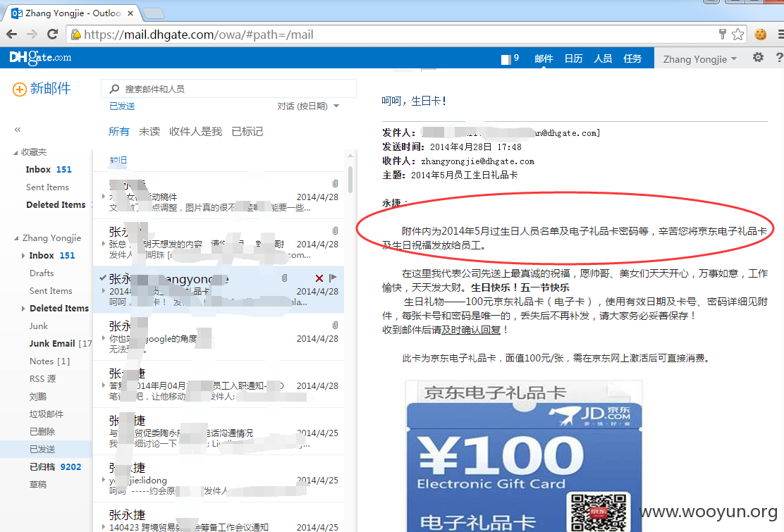Click the 已发送 heading link
The height and width of the screenshot is (532, 784).
[122, 106]
